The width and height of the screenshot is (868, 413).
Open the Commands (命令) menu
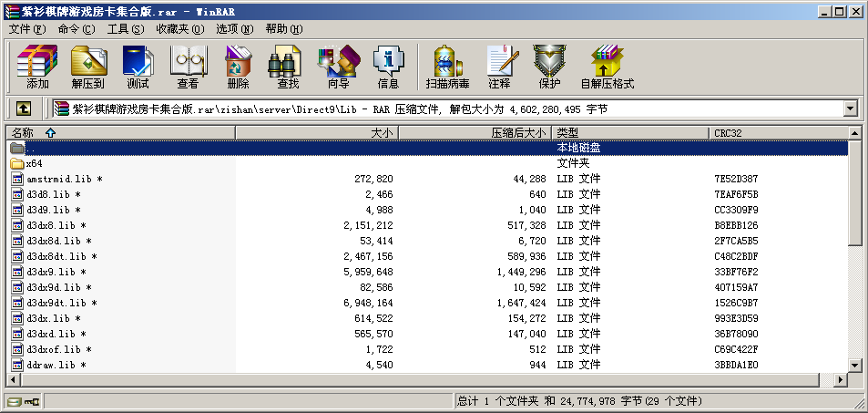click(77, 29)
